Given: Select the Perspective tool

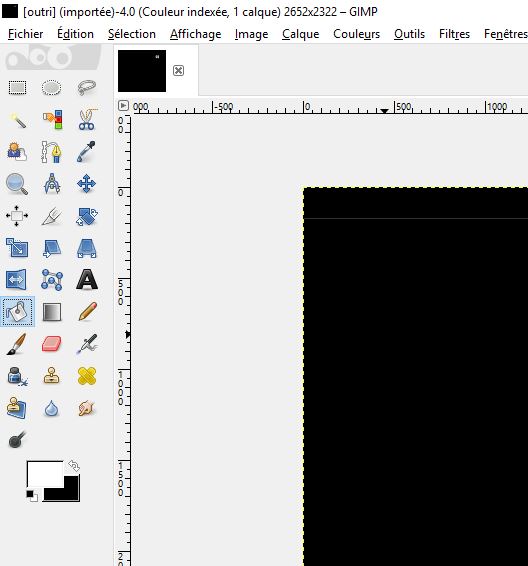Looking at the screenshot, I should tap(87, 248).
